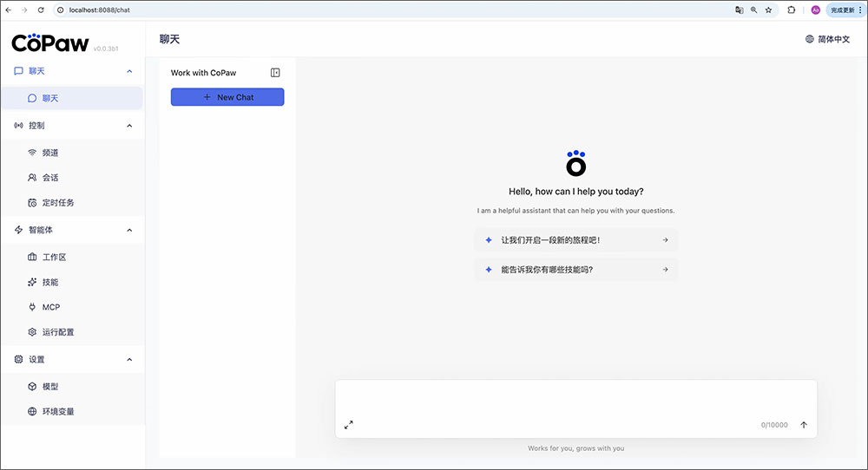
Task: Click the 环境变量 globe icon
Action: (x=32, y=411)
